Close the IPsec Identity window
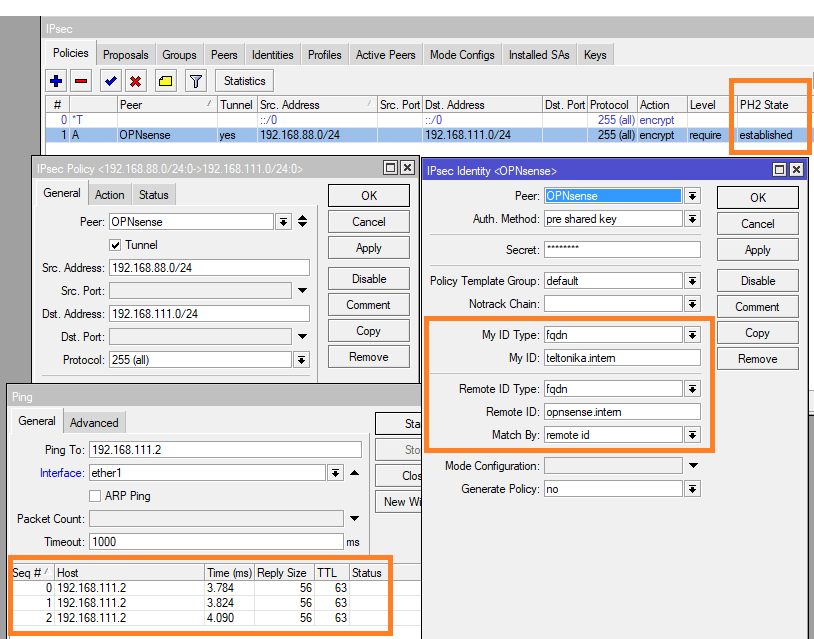 796,170
